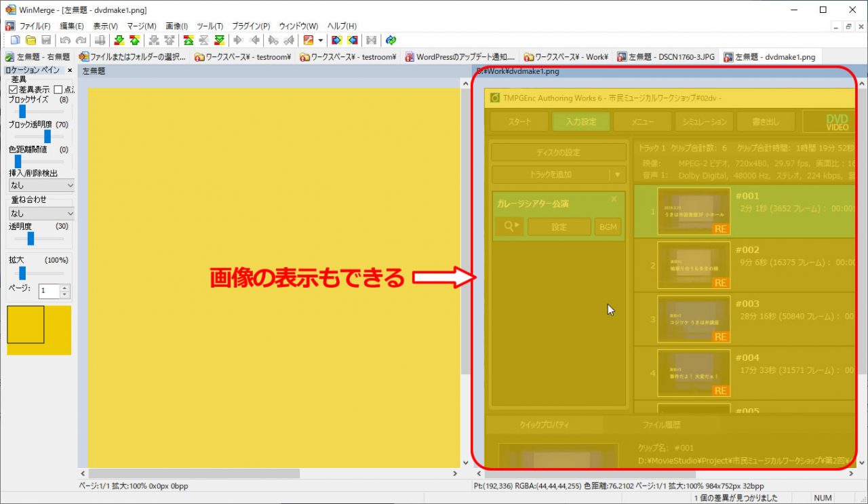Jump to current difference icon
This screenshot has width=868, height=504.
(x=203, y=40)
